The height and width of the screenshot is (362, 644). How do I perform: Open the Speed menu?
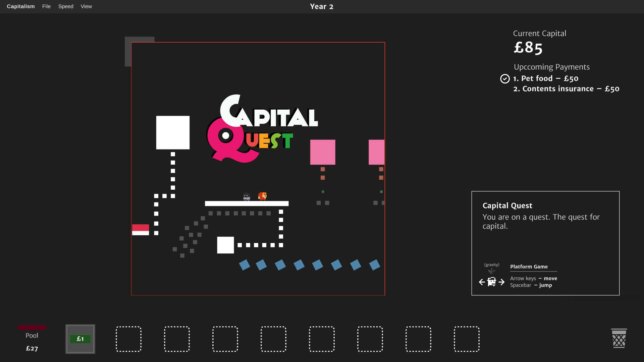pyautogui.click(x=66, y=6)
